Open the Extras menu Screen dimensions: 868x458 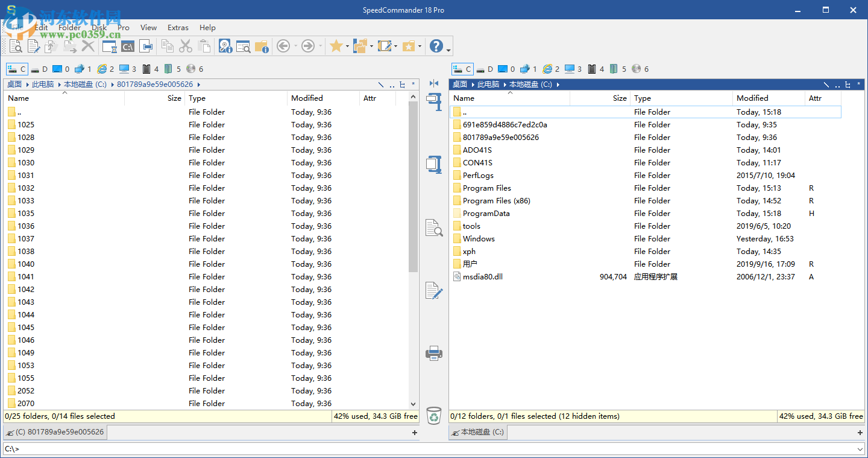178,28
